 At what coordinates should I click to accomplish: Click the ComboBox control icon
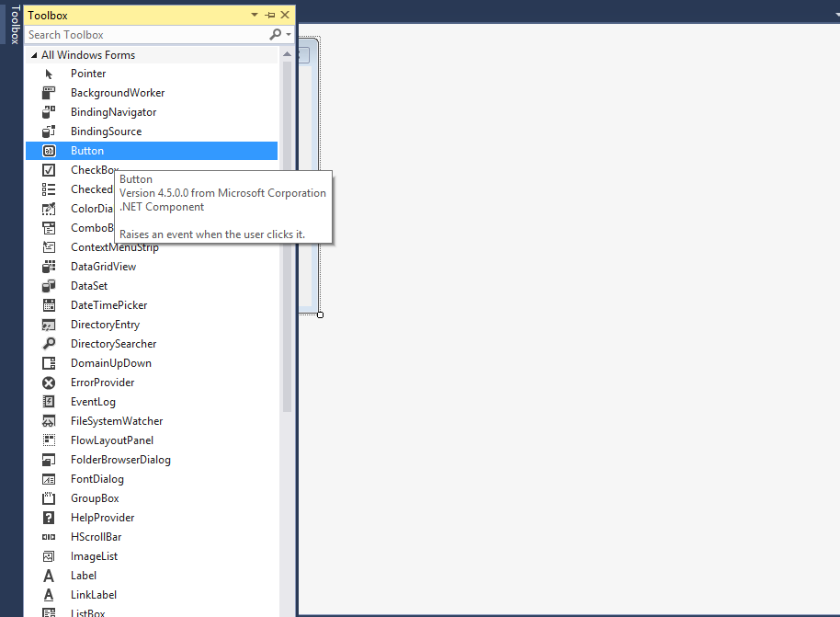(x=49, y=228)
